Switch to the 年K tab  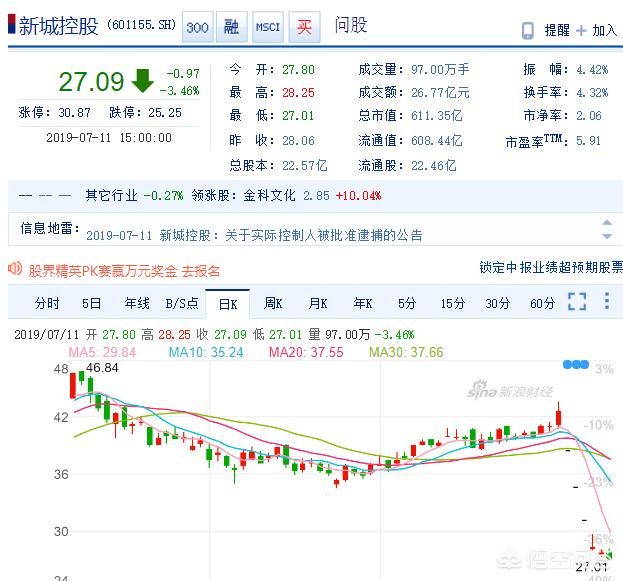pyautogui.click(x=363, y=304)
